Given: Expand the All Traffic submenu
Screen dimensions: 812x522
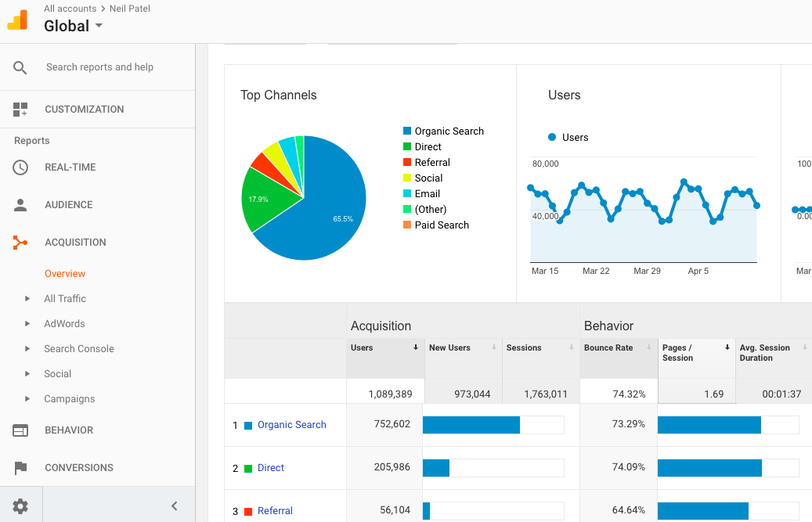Looking at the screenshot, I should pos(27,299).
